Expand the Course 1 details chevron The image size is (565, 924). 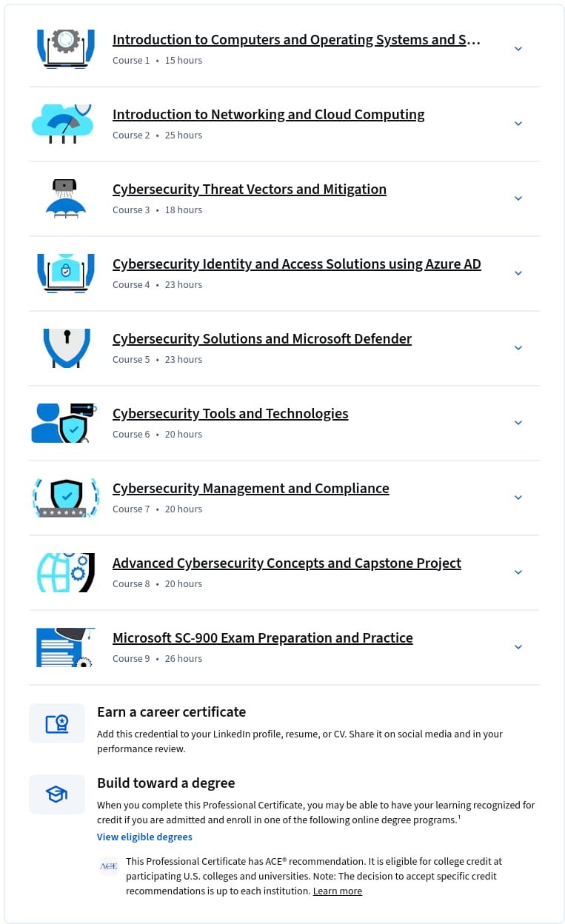pyautogui.click(x=518, y=49)
